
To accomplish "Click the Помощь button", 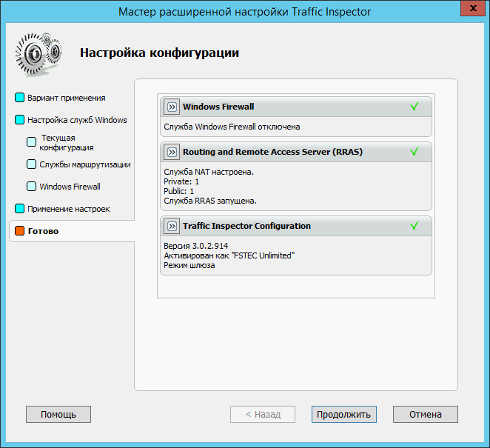I will [58, 414].
